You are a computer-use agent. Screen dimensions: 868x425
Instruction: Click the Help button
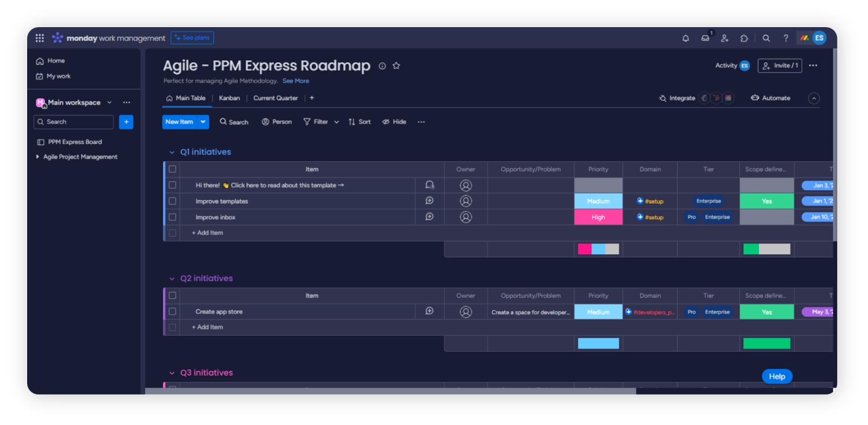[x=777, y=376]
